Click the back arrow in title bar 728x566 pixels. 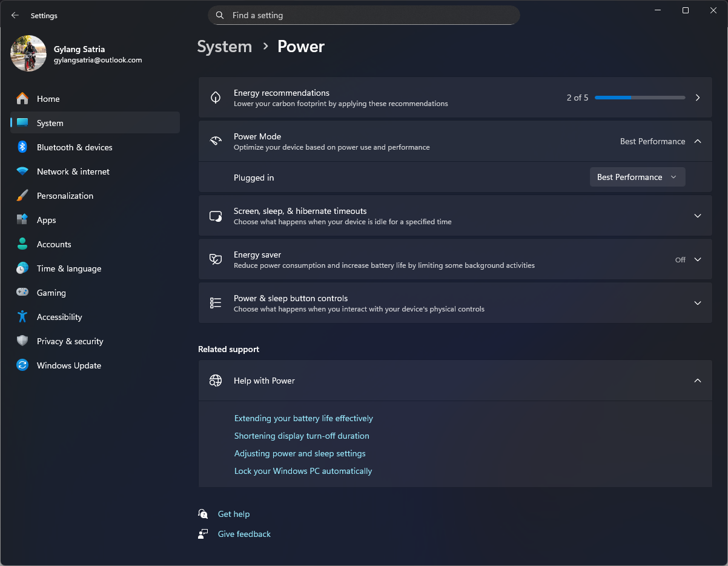(x=15, y=16)
